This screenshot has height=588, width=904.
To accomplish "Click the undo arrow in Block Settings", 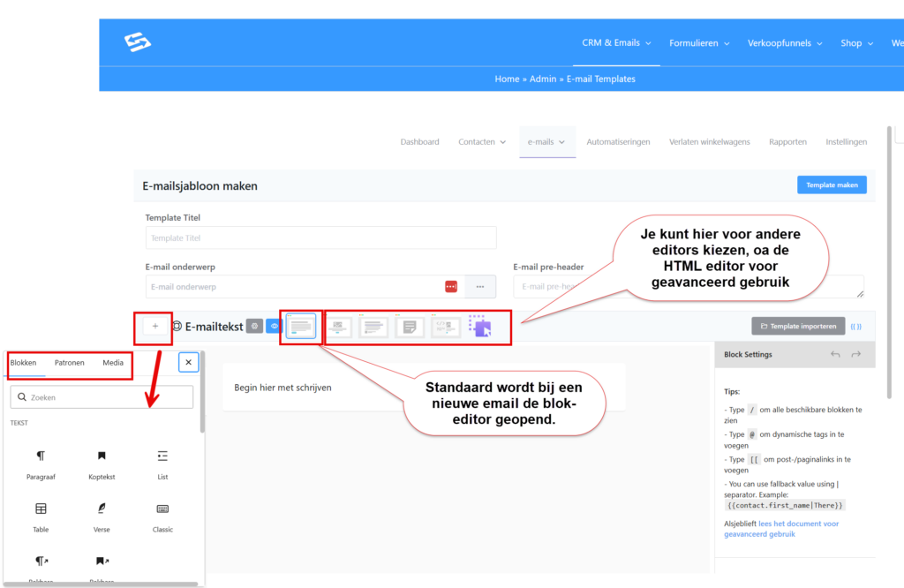I will [x=835, y=354].
